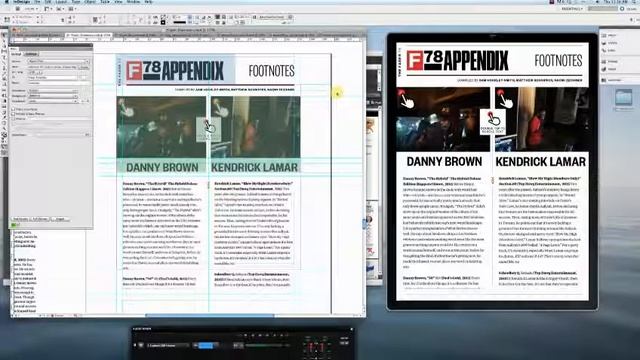Open the Arrange Documents dropdown in application bar
Image resolution: width=640 pixels, height=360 pixels.
click(x=72, y=9)
